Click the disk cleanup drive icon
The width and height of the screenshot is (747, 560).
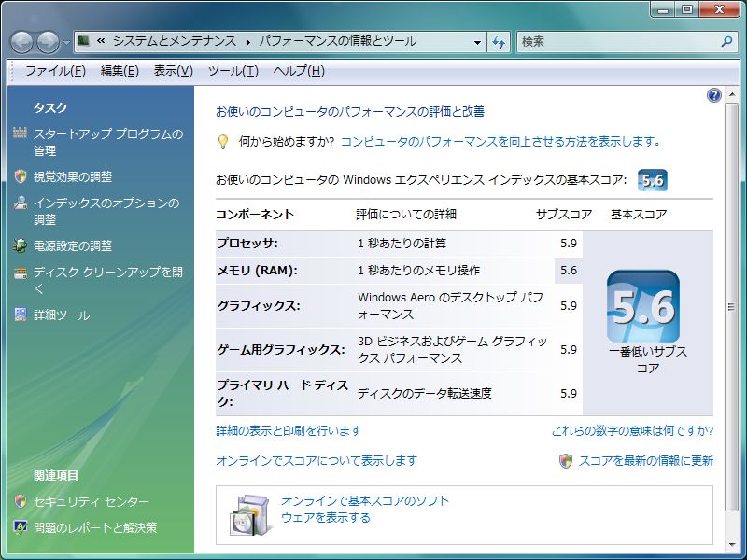[x=20, y=273]
